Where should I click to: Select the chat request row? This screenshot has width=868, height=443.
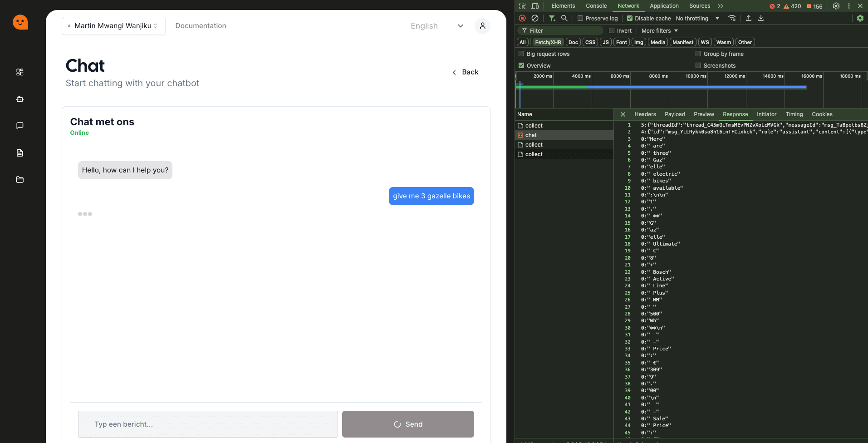click(564, 135)
